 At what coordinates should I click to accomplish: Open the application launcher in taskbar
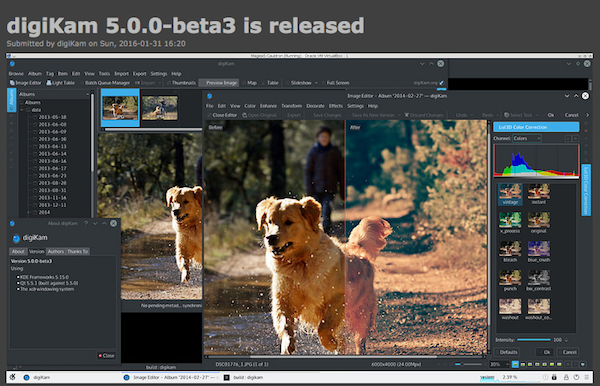coord(12,377)
